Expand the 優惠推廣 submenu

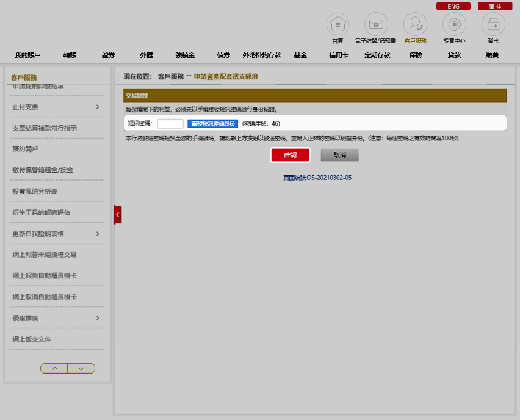pos(98,318)
